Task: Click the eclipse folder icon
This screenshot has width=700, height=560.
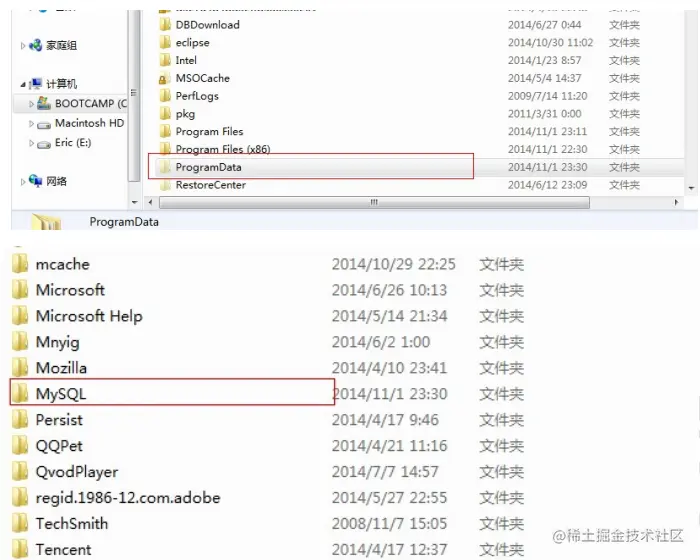Action: point(165,42)
